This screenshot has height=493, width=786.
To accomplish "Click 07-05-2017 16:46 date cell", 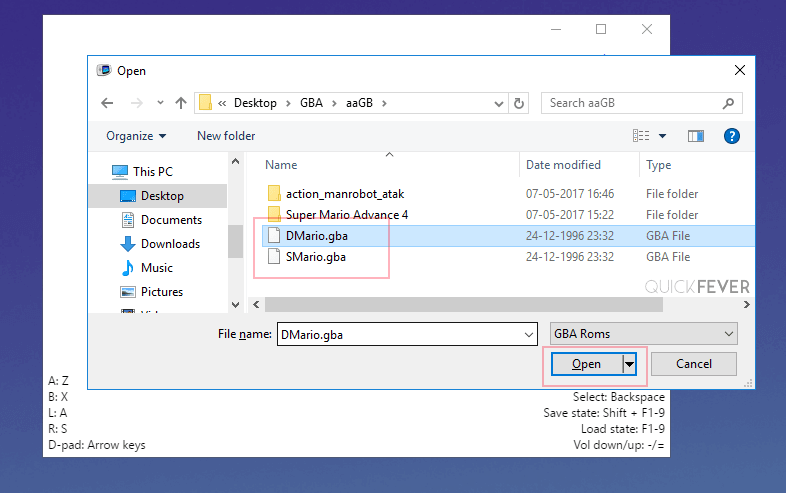I will coord(569,194).
